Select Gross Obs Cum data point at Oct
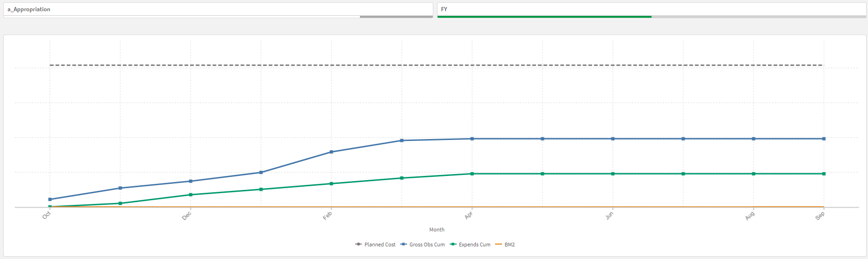The image size is (868, 259). click(50, 199)
